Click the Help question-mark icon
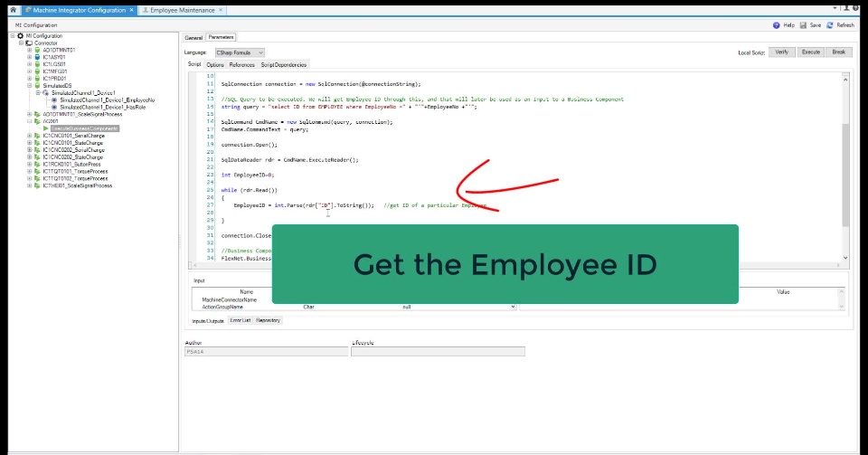Viewport: 868px width, 455px height. 776,25
